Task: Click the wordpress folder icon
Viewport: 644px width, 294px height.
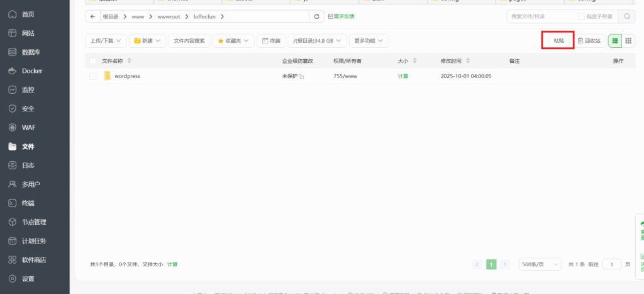Action: pyautogui.click(x=108, y=76)
